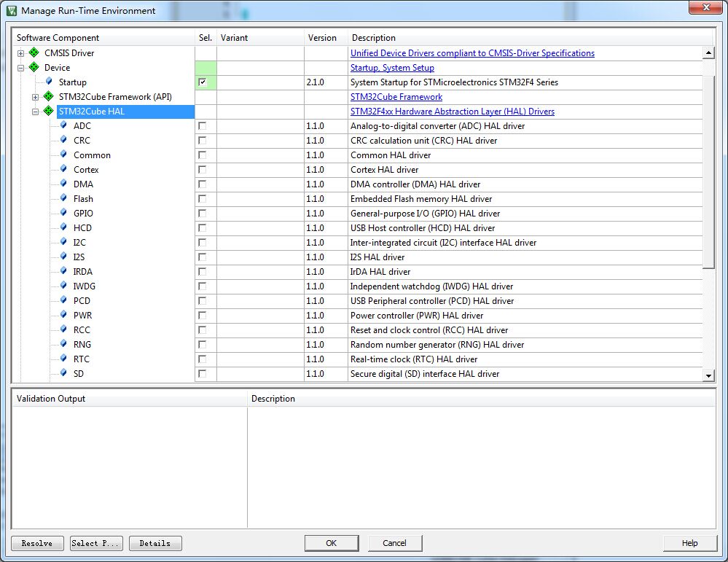Click the Validation Output column header
The height and width of the screenshot is (562, 728).
pos(129,399)
